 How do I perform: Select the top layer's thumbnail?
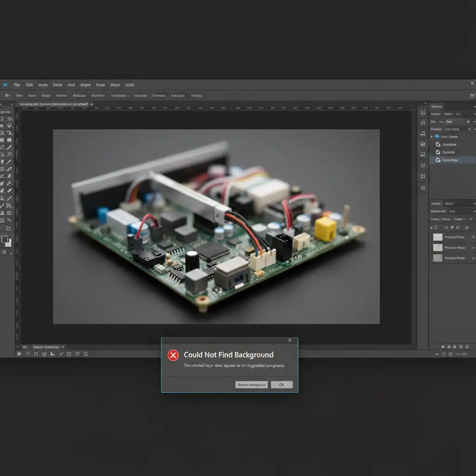point(437,237)
